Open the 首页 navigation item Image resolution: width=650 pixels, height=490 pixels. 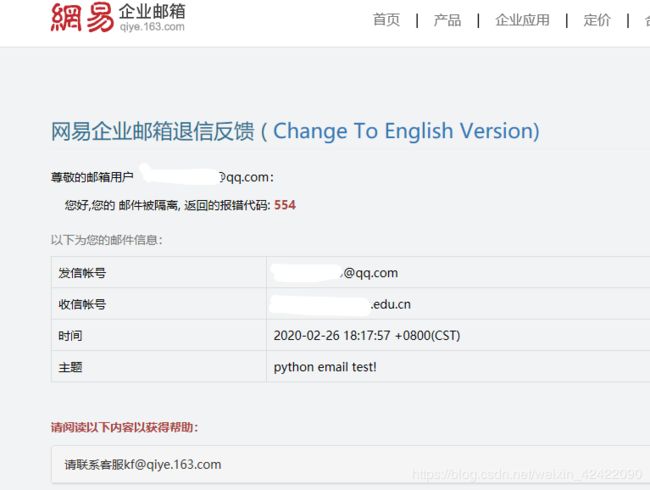(386, 20)
